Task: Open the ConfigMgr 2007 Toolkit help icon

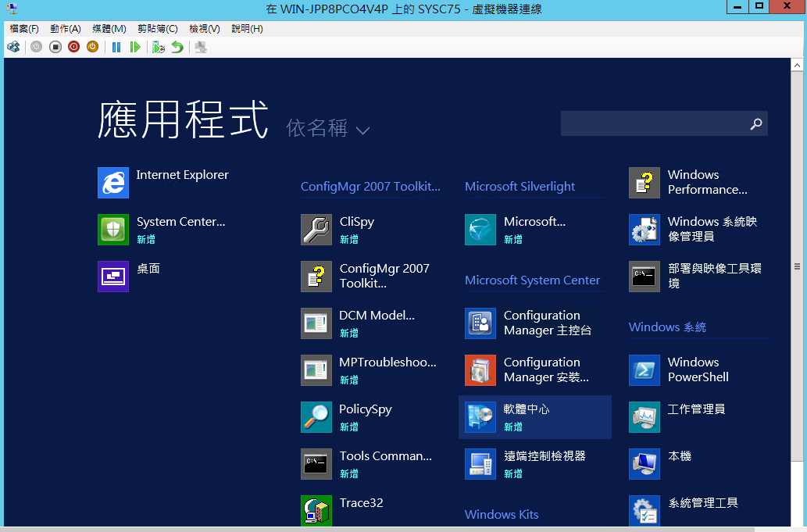Action: (316, 277)
